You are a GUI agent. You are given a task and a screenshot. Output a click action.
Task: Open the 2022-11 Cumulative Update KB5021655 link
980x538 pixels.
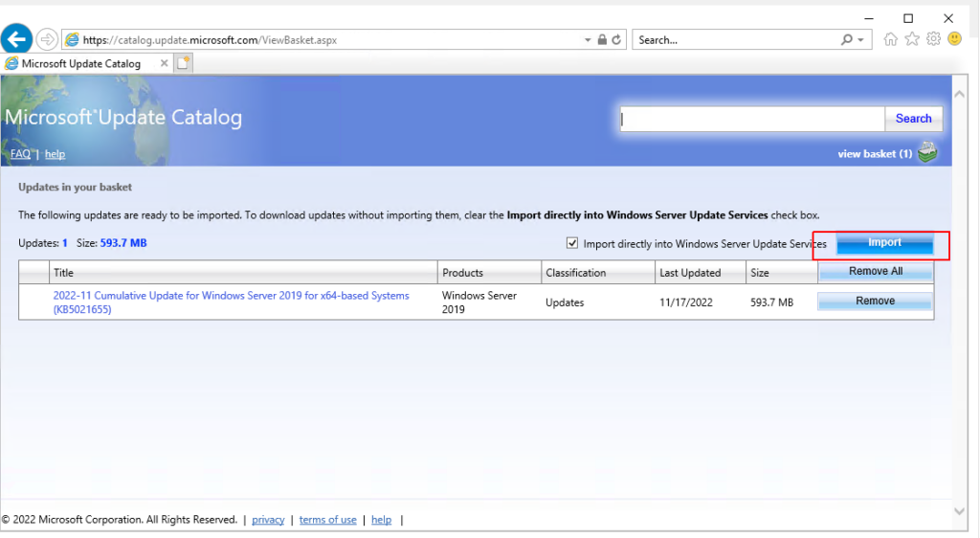point(231,303)
